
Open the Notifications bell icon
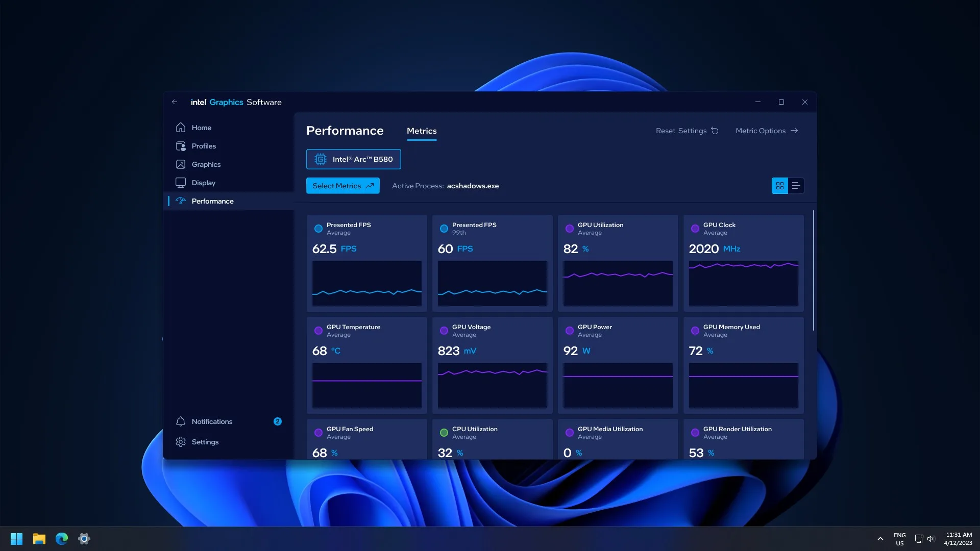[181, 421]
